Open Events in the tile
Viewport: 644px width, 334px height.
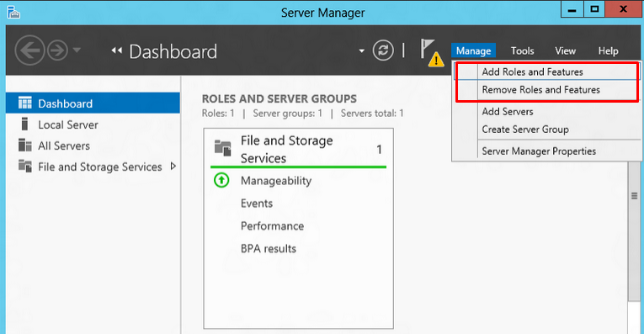click(x=257, y=203)
